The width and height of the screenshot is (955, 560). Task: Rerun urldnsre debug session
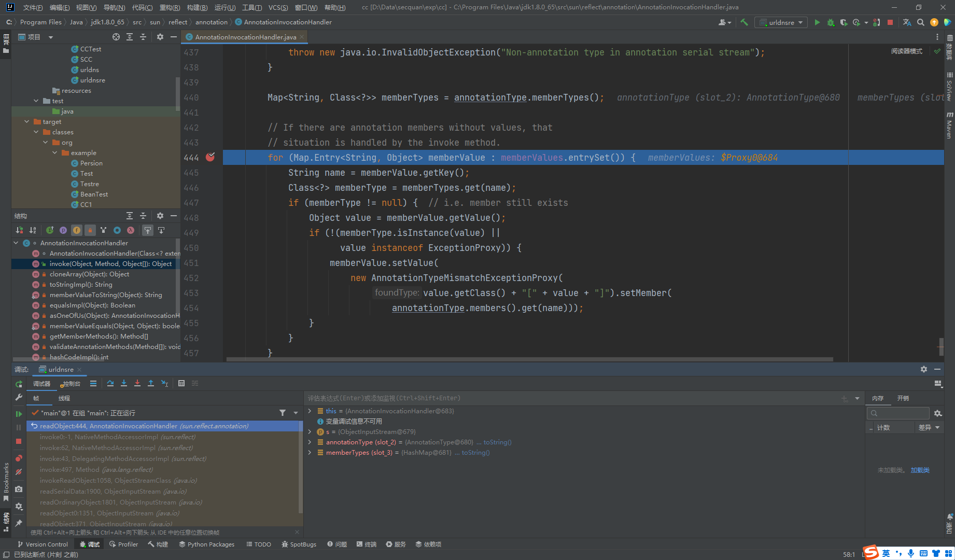19,384
